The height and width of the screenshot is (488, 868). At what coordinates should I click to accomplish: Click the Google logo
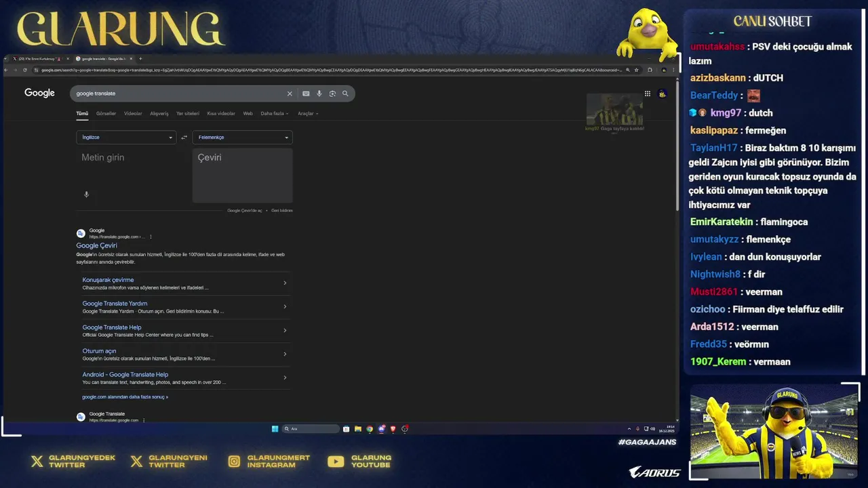(x=39, y=93)
